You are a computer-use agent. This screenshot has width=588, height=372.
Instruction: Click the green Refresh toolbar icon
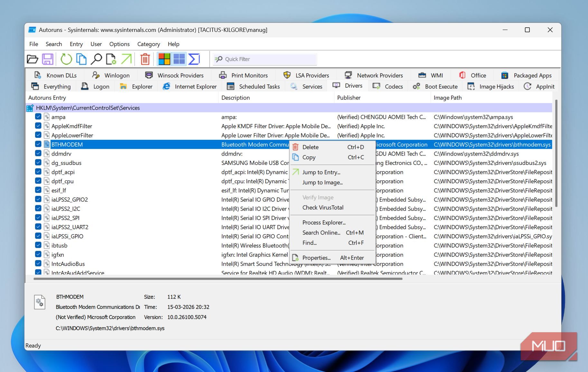(x=66, y=59)
